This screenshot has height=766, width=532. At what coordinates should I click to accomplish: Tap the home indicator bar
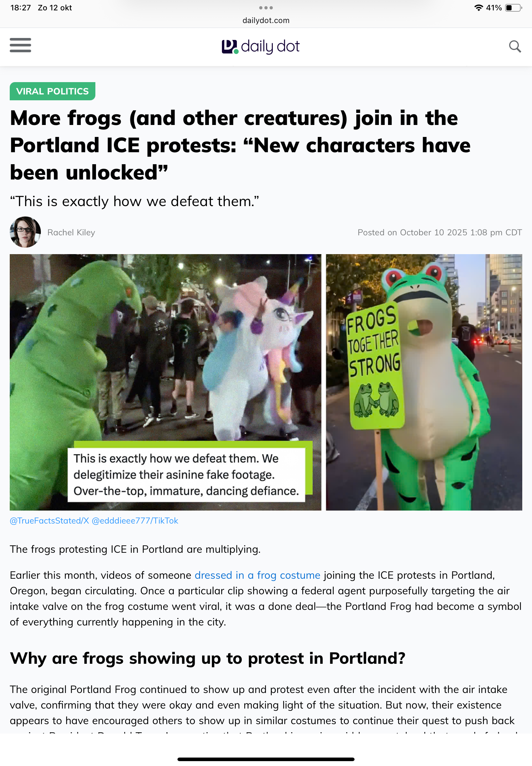click(266, 759)
